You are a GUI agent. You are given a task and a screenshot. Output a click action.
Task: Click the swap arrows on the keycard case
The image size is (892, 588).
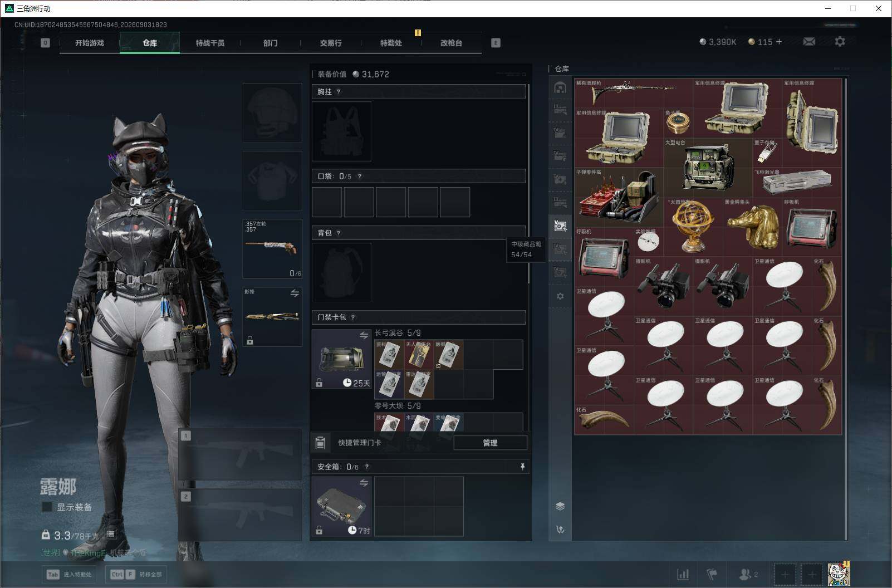click(x=364, y=335)
